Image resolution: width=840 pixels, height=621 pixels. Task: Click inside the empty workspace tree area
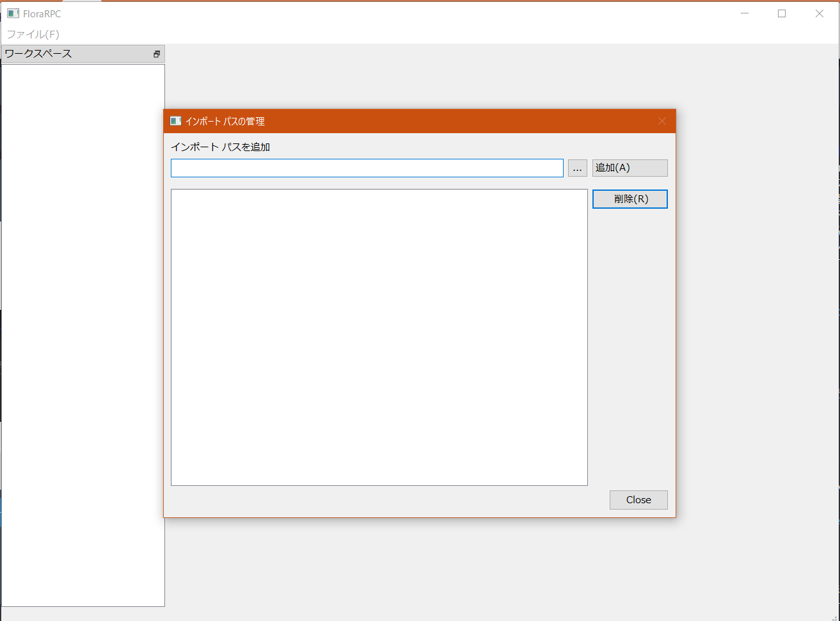(x=83, y=333)
